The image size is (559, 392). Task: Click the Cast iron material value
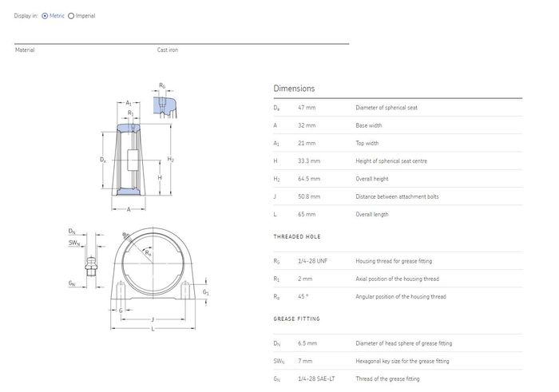pyautogui.click(x=168, y=50)
